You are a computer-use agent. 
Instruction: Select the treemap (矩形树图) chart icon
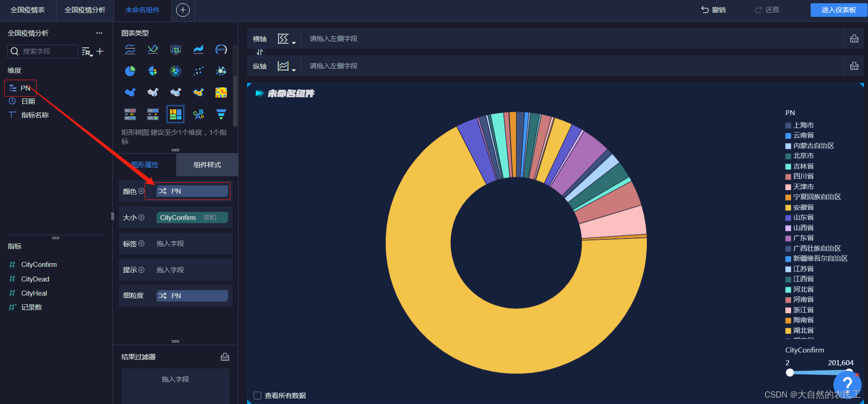point(176,114)
